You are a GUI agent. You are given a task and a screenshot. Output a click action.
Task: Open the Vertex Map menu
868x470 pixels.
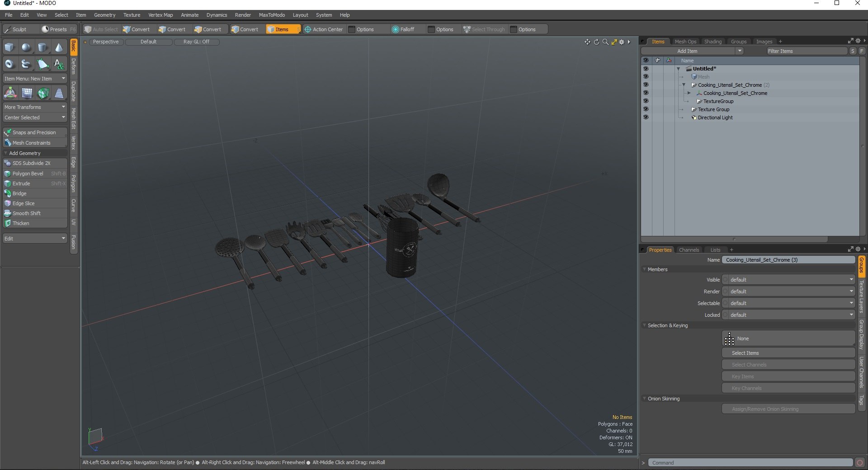coord(160,15)
